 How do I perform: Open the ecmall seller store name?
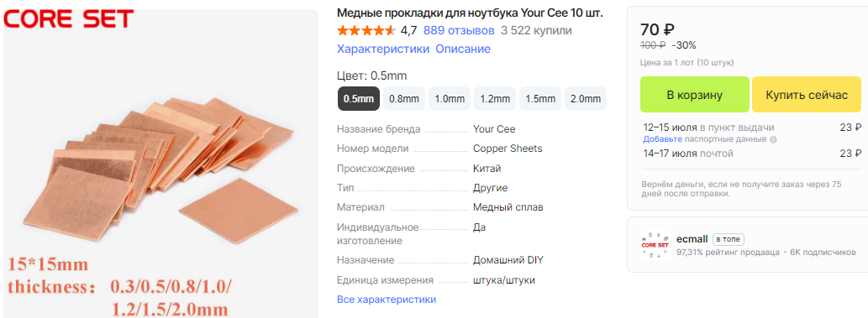tap(692, 239)
